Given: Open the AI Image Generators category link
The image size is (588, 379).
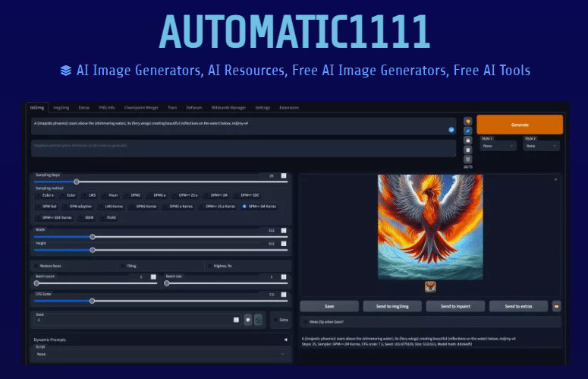Looking at the screenshot, I should 140,71.
